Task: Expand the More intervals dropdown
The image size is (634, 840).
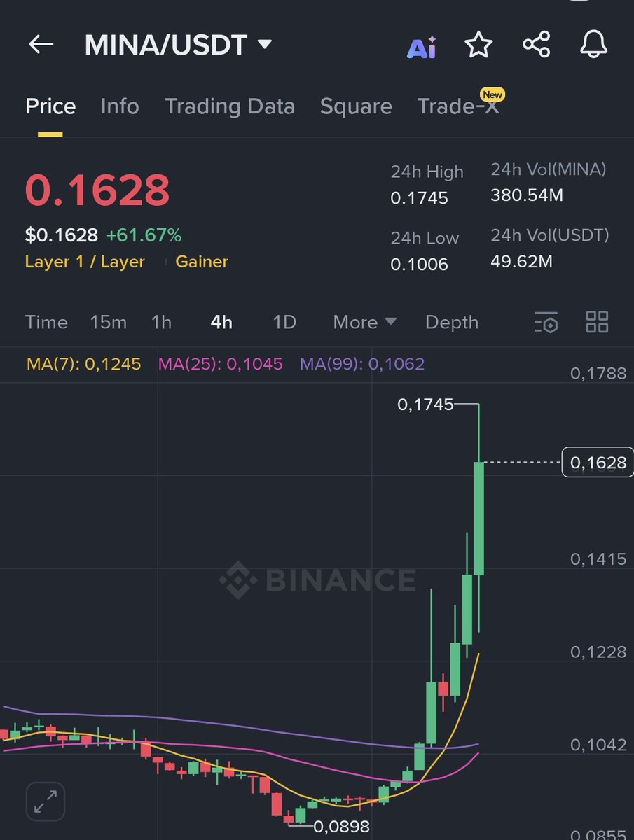Action: pos(364,322)
